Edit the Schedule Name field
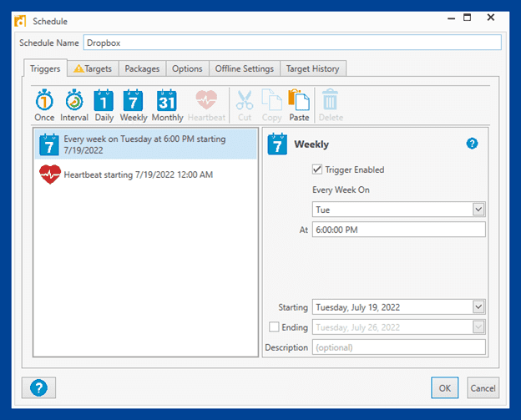 pyautogui.click(x=292, y=43)
